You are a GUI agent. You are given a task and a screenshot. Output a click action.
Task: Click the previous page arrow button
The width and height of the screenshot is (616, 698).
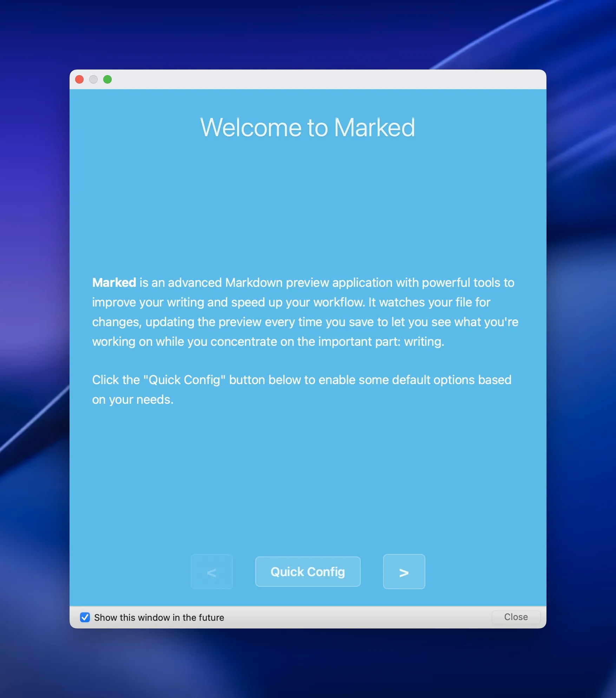tap(211, 572)
